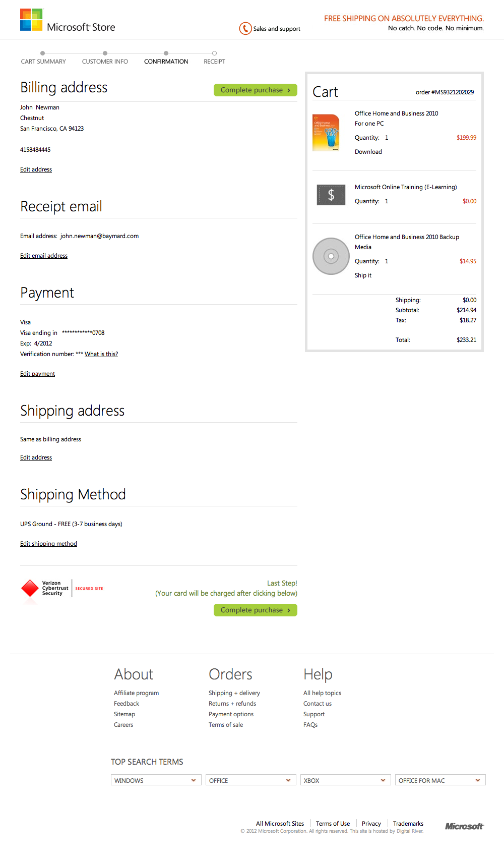The image size is (504, 860).
Task: Open the Terms of Use link
Action: (x=332, y=823)
